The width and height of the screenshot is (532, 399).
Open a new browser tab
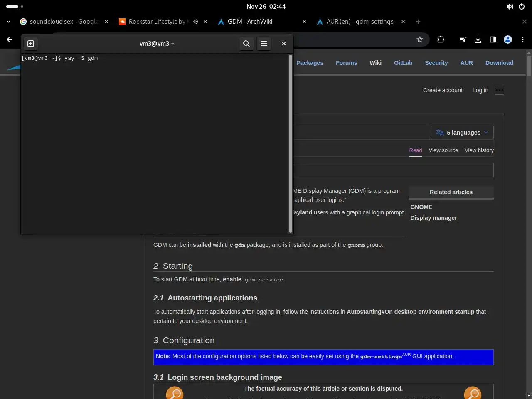418,22
